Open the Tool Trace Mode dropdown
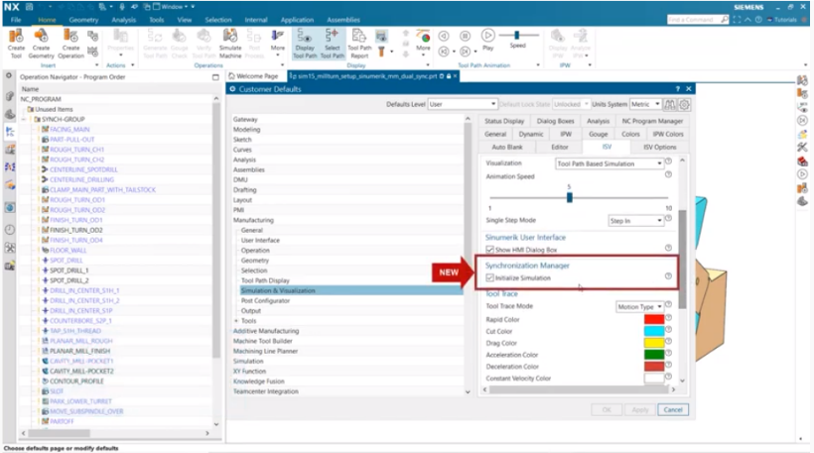 click(x=640, y=307)
